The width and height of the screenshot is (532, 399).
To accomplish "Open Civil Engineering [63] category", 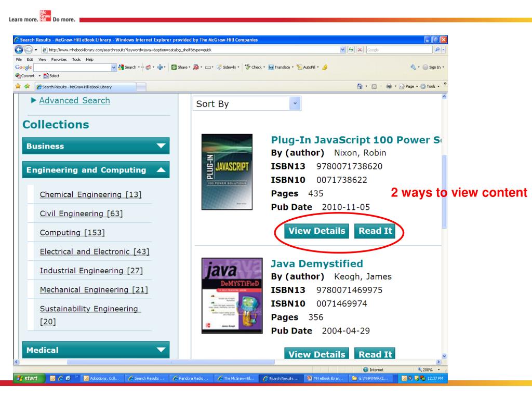I will pyautogui.click(x=81, y=214).
